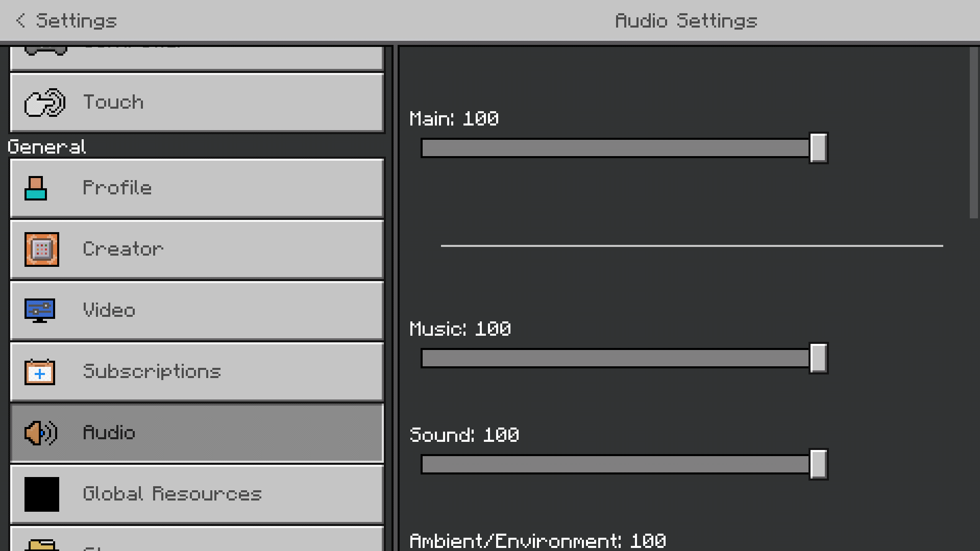
Task: Go back using the Settings title
Action: click(77, 20)
